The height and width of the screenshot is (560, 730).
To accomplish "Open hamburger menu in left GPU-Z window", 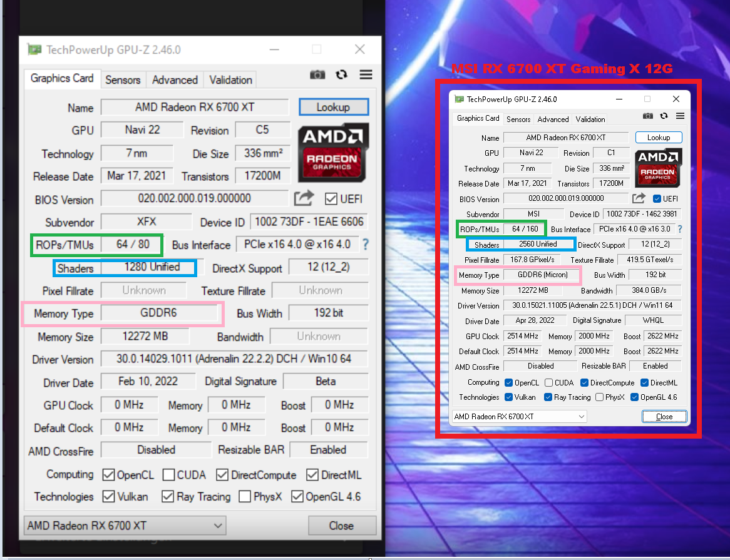I will tap(366, 74).
